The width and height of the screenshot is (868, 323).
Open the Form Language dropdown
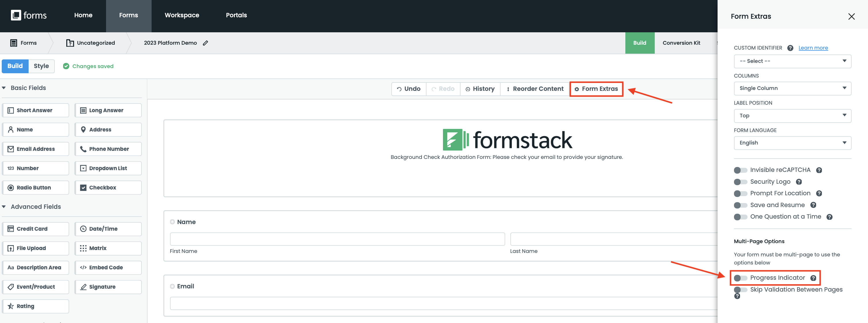coord(792,143)
